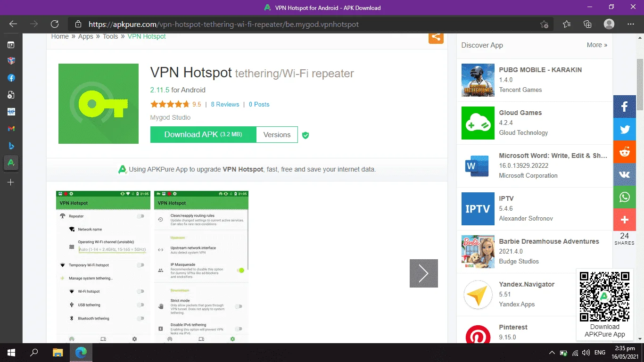
Task: Click the green verified shield icon
Action: point(305,135)
